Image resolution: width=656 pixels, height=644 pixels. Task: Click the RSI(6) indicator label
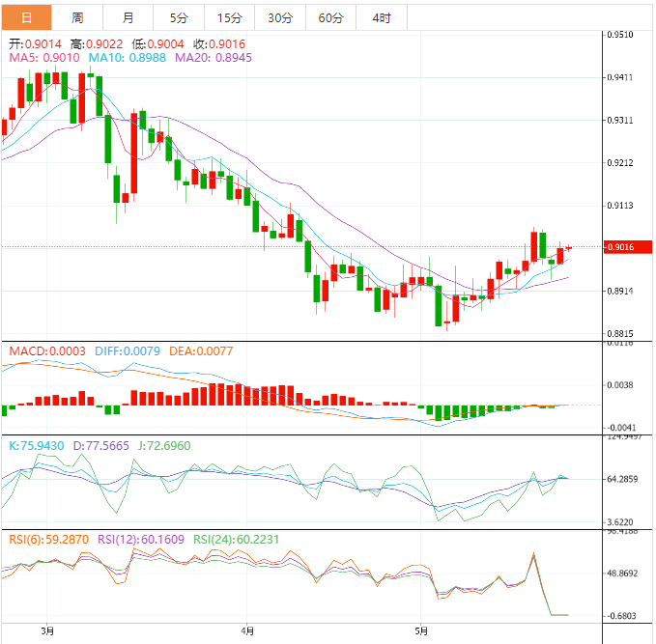(x=47, y=539)
